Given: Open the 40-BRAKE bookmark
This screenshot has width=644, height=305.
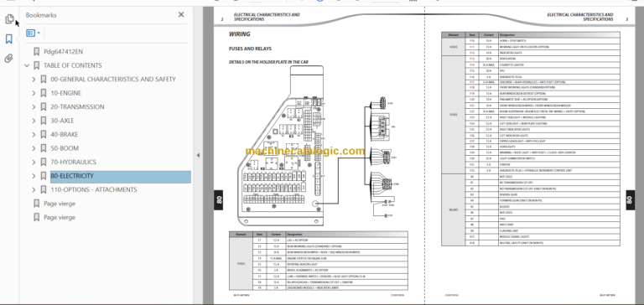Looking at the screenshot, I should tap(64, 135).
